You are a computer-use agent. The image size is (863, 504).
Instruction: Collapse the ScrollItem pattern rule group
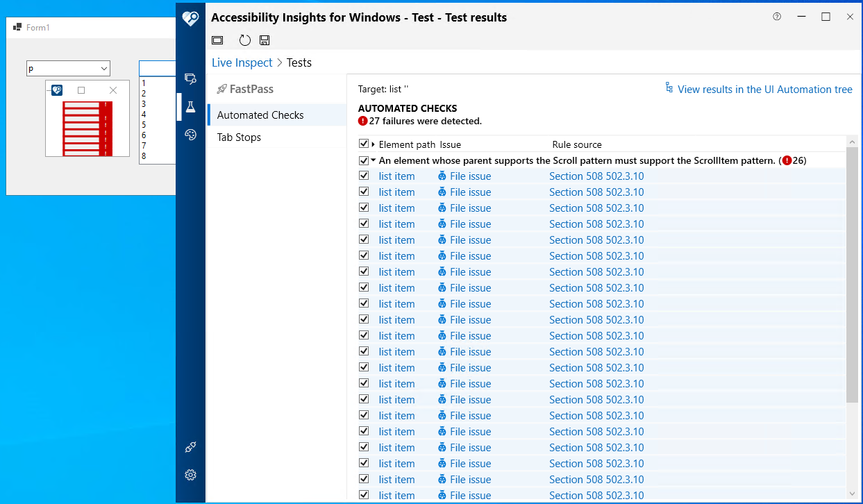coord(374,160)
